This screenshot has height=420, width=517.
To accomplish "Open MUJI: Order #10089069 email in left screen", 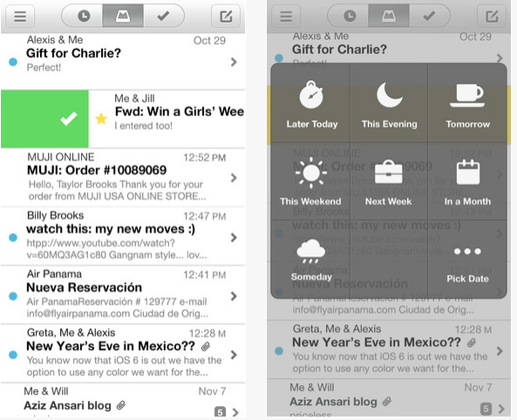I will click(123, 178).
